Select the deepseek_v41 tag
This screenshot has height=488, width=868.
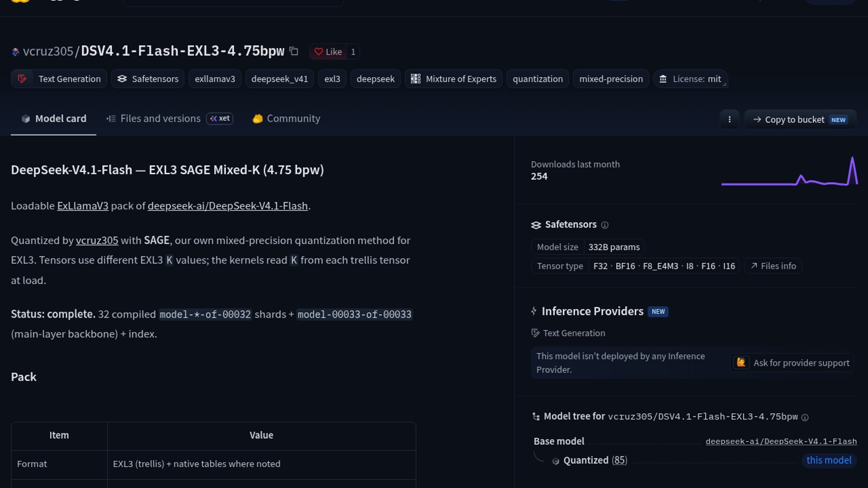click(x=279, y=79)
